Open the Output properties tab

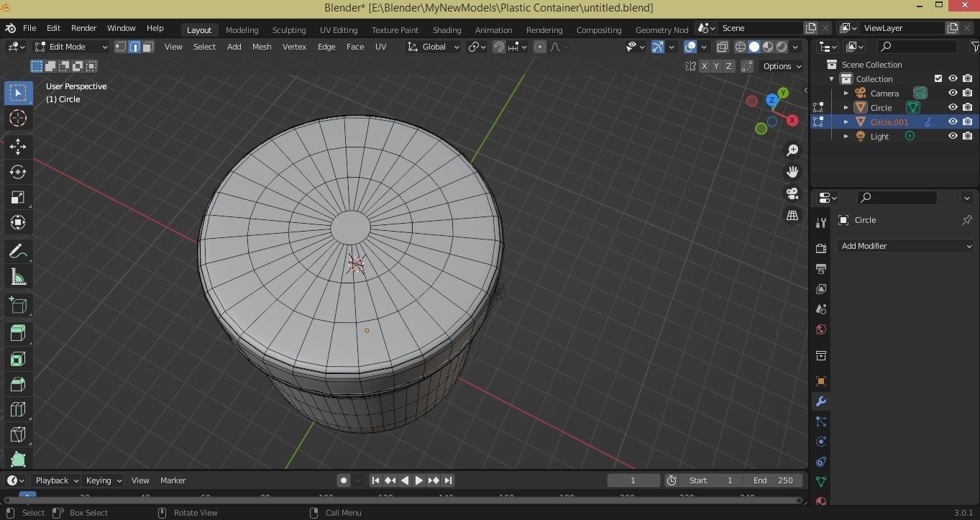[821, 268]
